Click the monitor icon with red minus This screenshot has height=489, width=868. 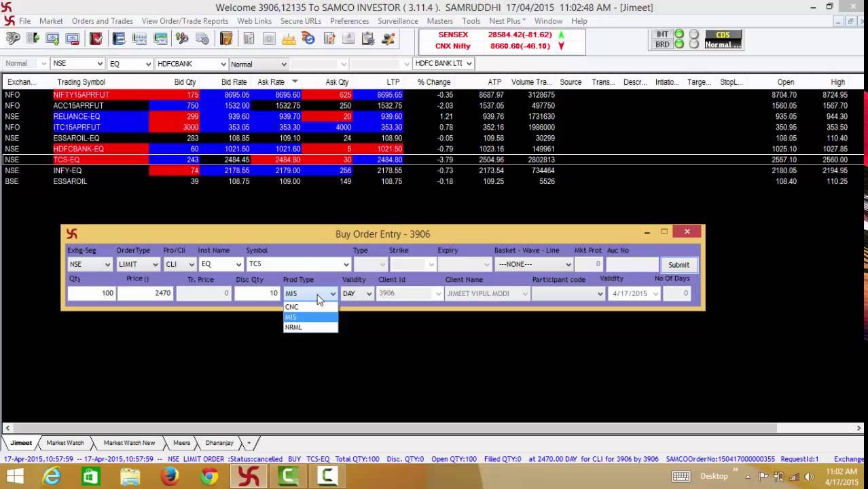click(x=72, y=39)
